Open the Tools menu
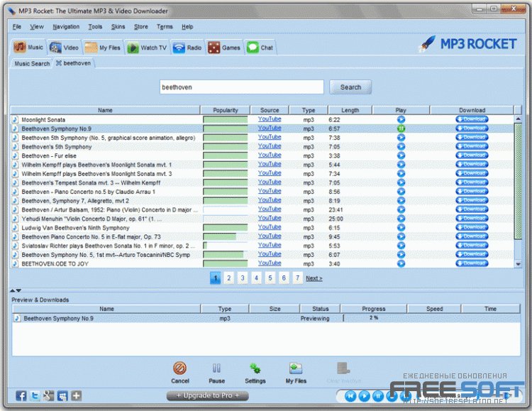This screenshot has height=411, width=532. 95,26
